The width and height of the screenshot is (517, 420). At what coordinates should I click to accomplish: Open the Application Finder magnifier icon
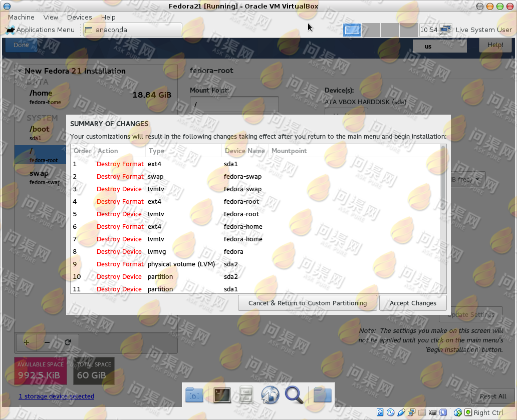click(x=294, y=394)
